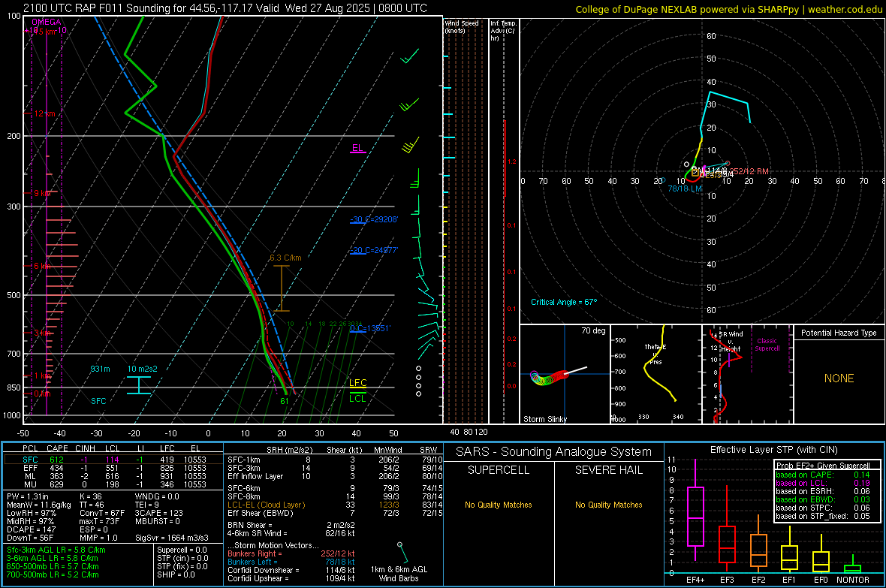Viewport: 886px width, 588px height.
Task: Click the colored Storm Slinky circles plot
Action: click(x=549, y=377)
